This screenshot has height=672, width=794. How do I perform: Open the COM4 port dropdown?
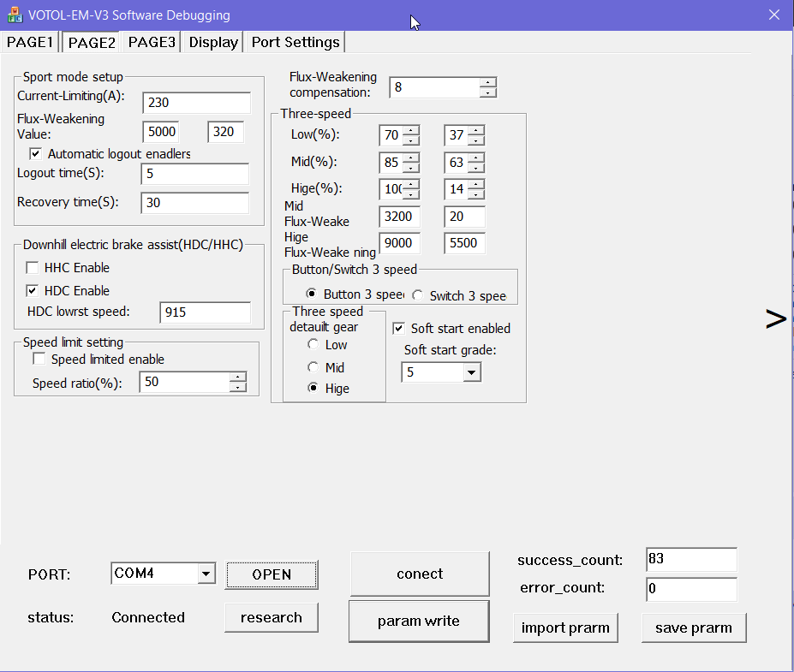pos(206,574)
